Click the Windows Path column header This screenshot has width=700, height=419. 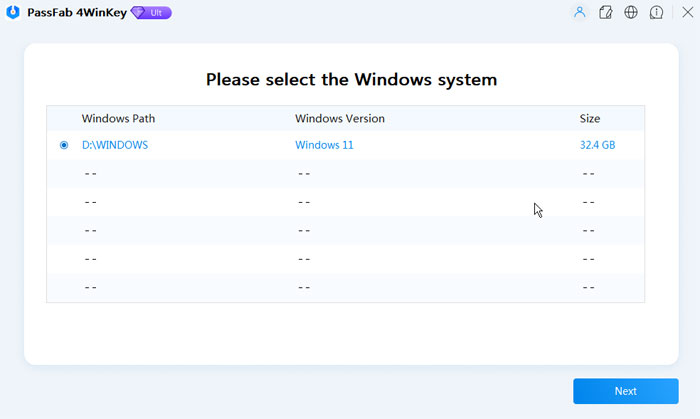pyautogui.click(x=118, y=118)
